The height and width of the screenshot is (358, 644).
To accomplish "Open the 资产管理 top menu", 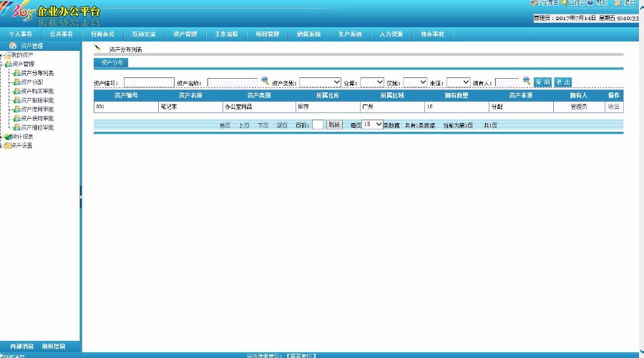I will click(185, 34).
